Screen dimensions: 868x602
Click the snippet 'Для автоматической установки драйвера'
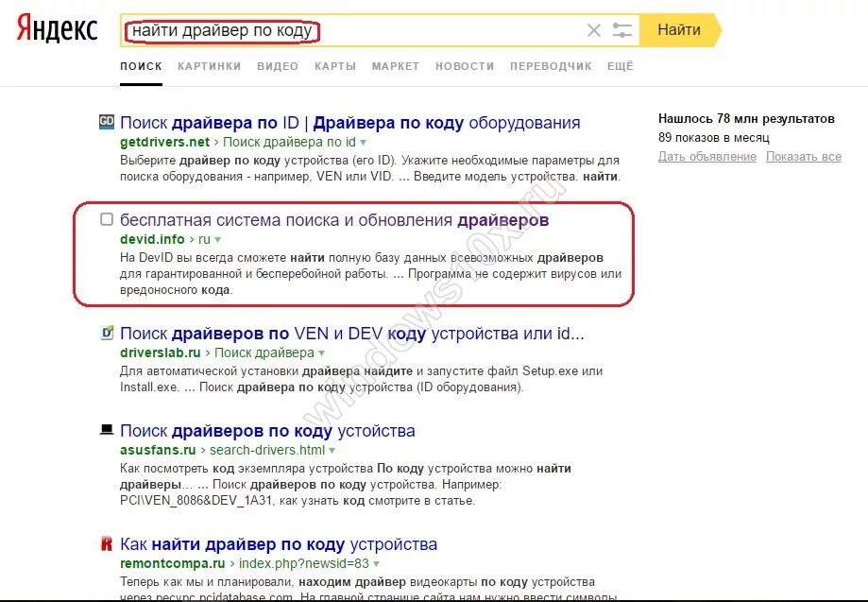(361, 379)
